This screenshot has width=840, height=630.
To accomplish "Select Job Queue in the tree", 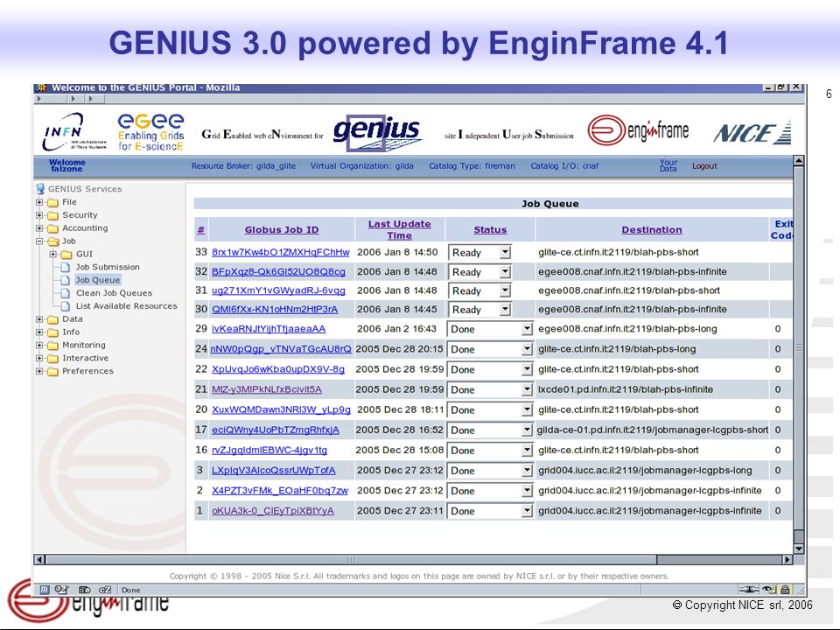I will [97, 280].
